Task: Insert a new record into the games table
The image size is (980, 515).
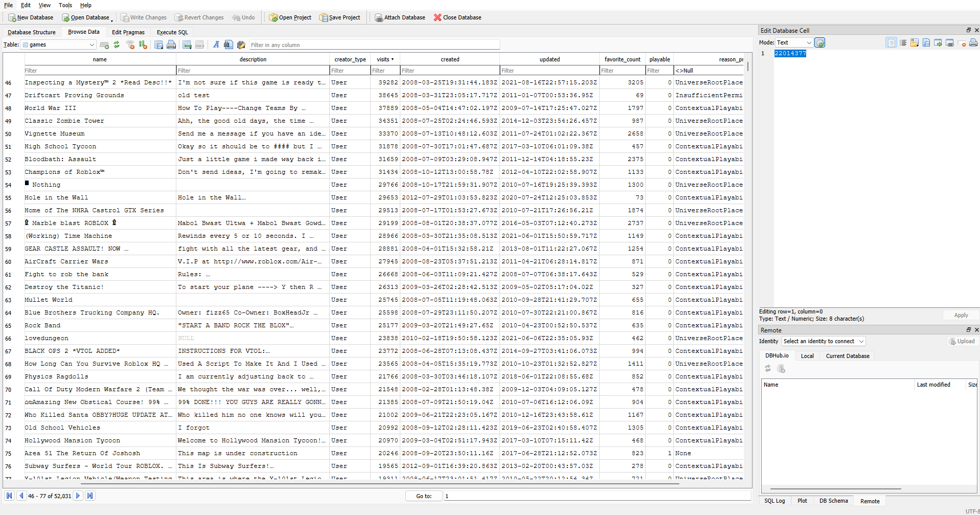Action: tap(187, 45)
